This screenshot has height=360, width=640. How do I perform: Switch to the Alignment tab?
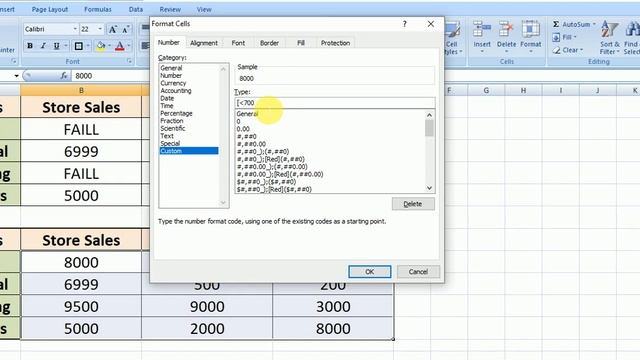point(204,43)
